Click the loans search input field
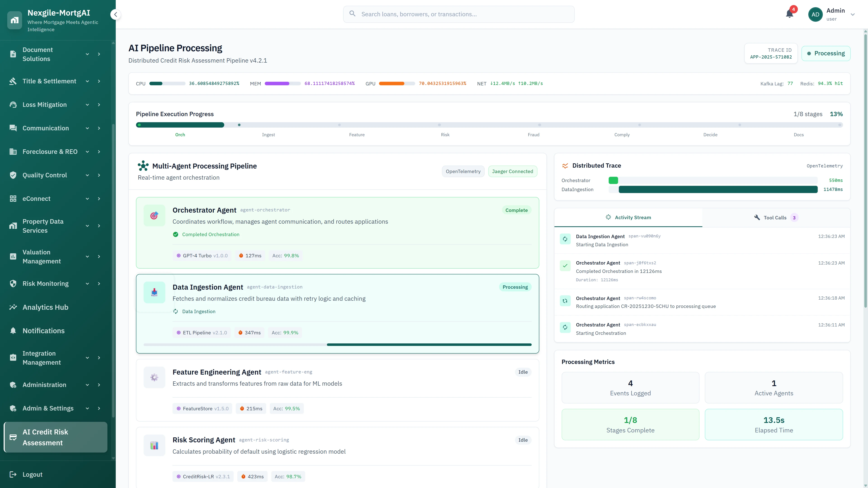Viewport: 868px width, 488px height. click(458, 14)
